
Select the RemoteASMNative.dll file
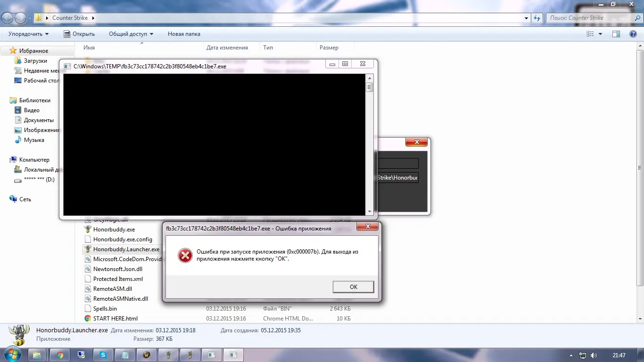point(121,299)
